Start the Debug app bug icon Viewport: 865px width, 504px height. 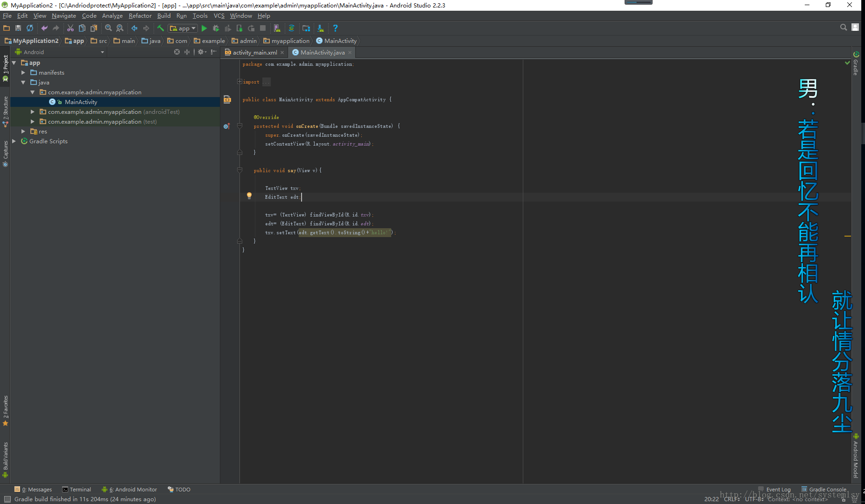(216, 28)
